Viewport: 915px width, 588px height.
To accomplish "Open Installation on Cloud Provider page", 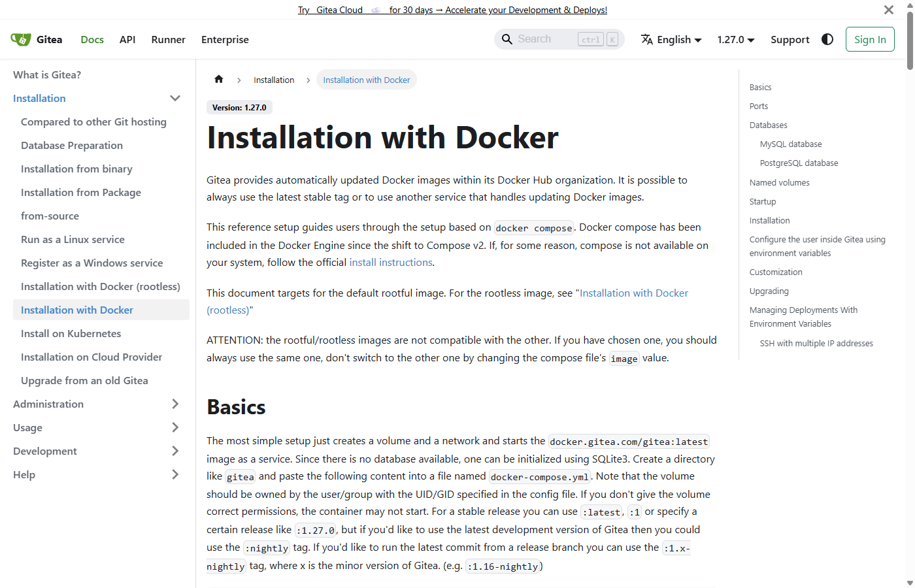I will coord(91,357).
